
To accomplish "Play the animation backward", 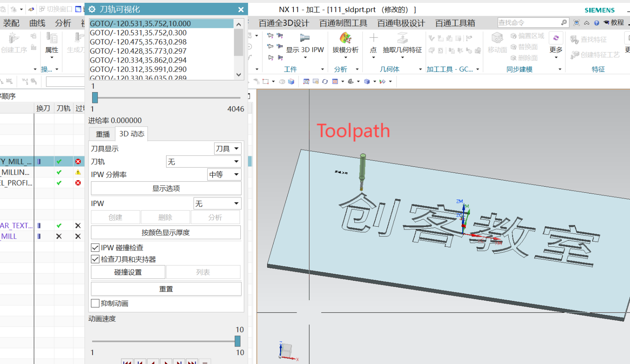I will pyautogui.click(x=153, y=362).
